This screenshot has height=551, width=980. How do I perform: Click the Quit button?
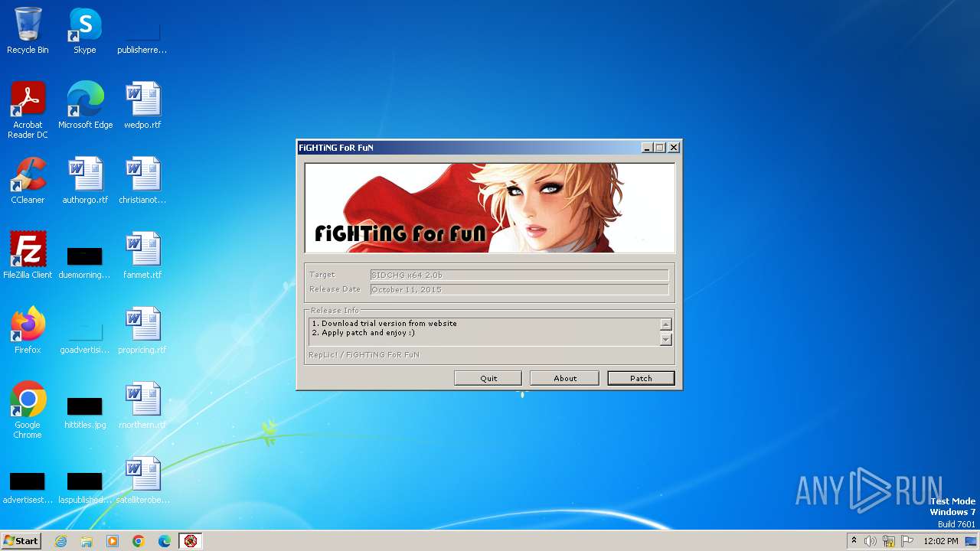coord(488,378)
